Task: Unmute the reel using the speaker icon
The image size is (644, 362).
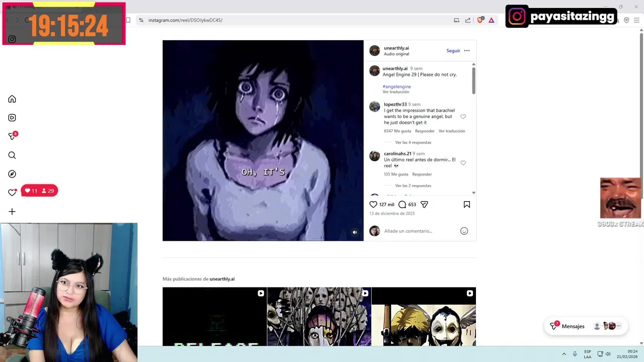Action: (x=355, y=232)
